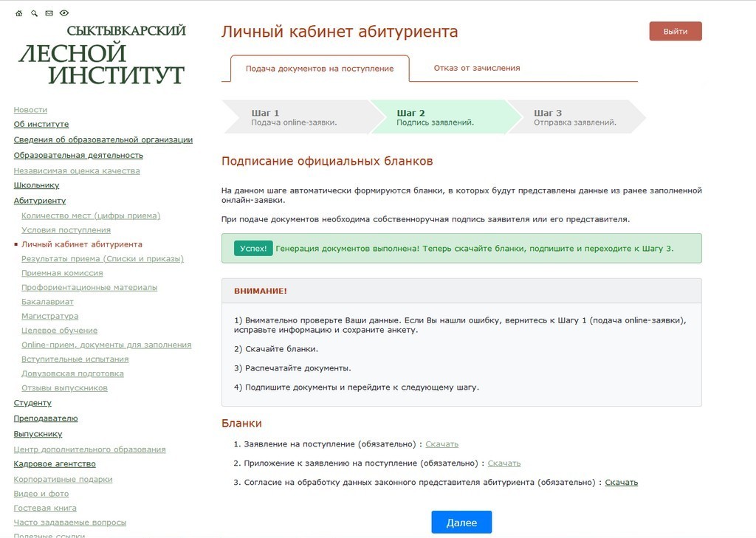The width and height of the screenshot is (756, 538).
Task: Click the home icon above the logo
Action: click(x=19, y=13)
